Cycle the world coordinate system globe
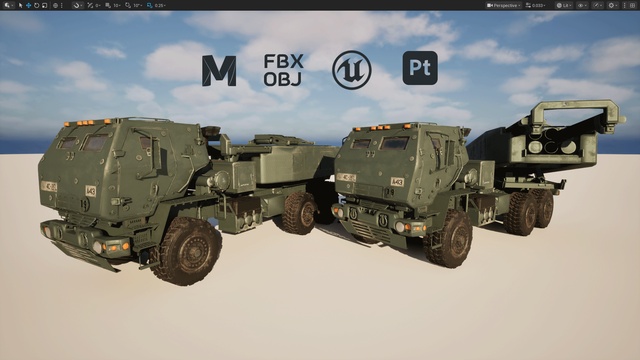This screenshot has width=640, height=360. point(56,5)
